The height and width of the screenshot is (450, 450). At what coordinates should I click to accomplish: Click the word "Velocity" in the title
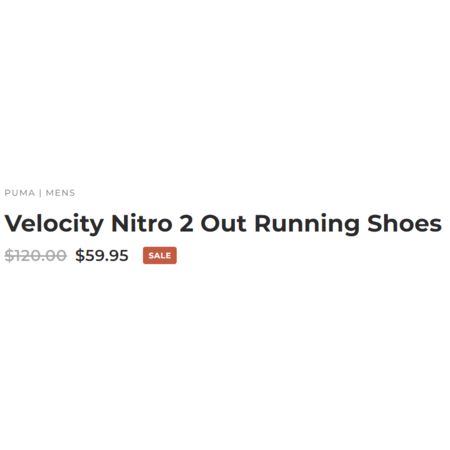54,224
